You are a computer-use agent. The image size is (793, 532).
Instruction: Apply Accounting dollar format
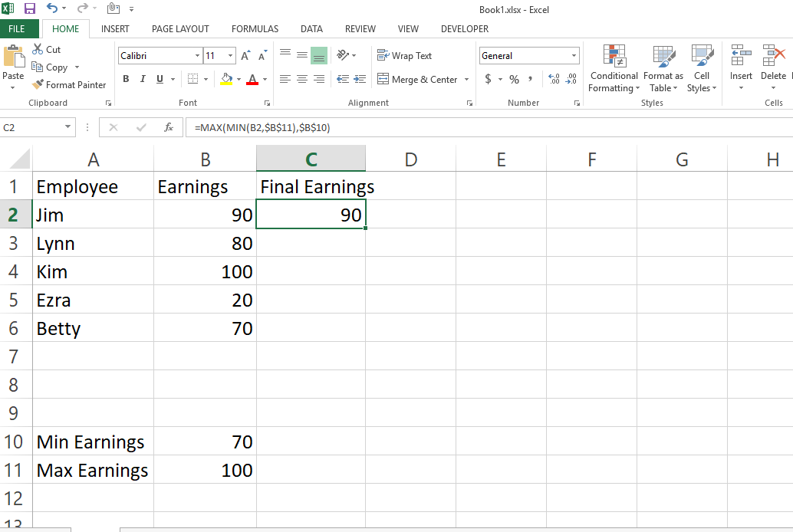click(x=488, y=79)
